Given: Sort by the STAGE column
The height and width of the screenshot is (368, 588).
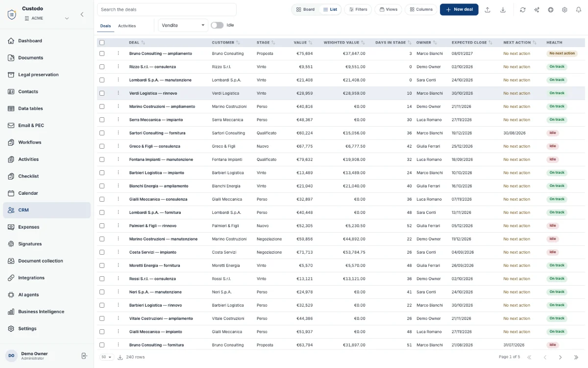Looking at the screenshot, I should 266,43.
